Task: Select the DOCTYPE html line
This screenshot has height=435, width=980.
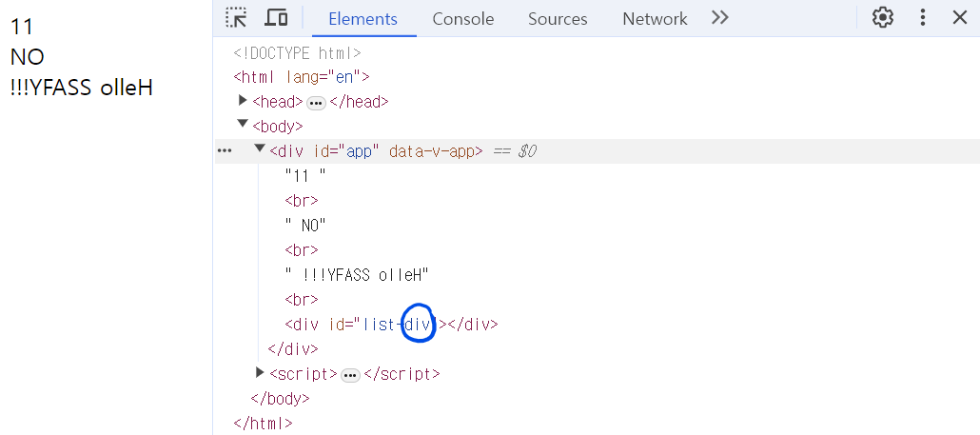Action: [x=297, y=53]
